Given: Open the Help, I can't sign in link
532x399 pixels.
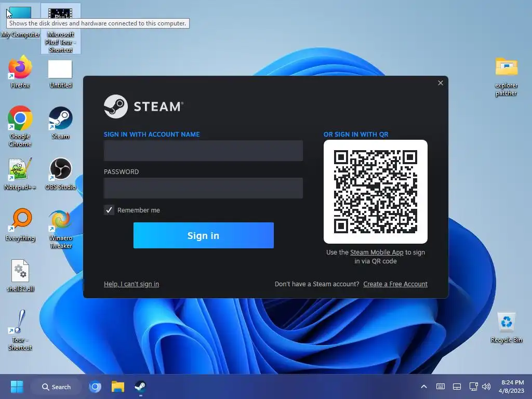Looking at the screenshot, I should pos(131,284).
